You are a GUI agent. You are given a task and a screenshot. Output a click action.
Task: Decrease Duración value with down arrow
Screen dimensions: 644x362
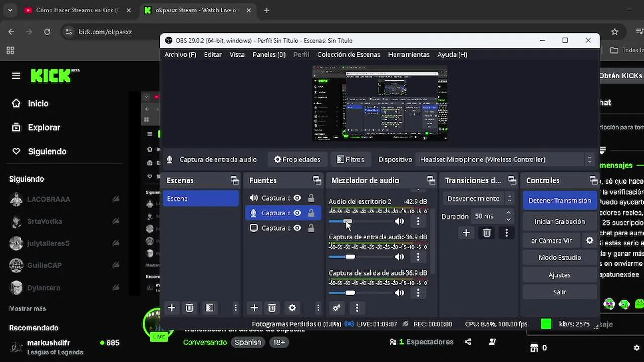(508, 219)
